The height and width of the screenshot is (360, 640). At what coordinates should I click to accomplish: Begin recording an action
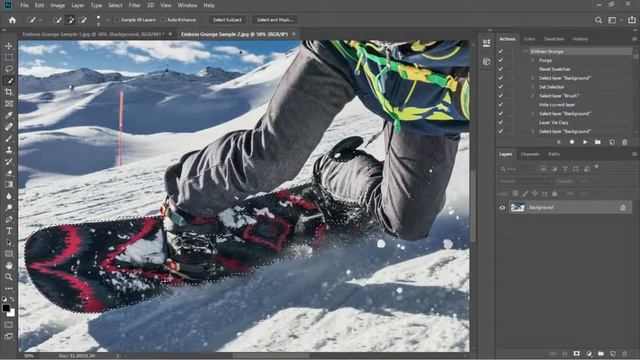click(x=572, y=142)
